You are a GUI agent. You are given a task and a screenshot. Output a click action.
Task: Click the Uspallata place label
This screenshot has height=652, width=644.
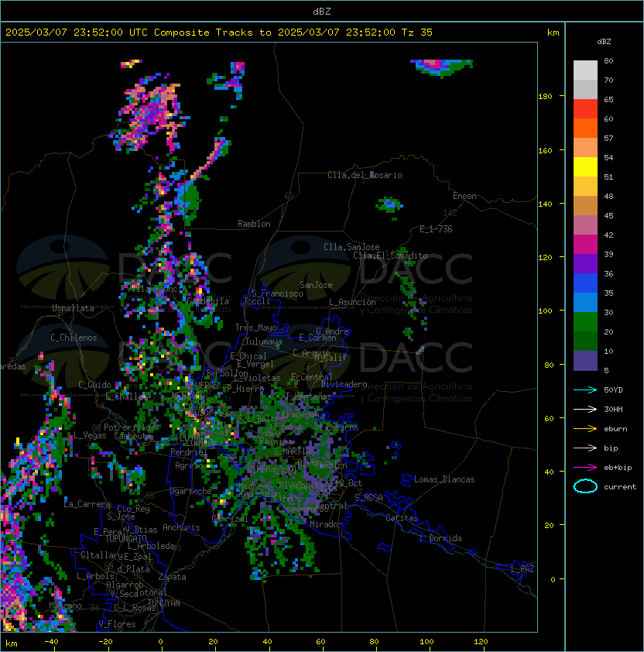tap(73, 308)
